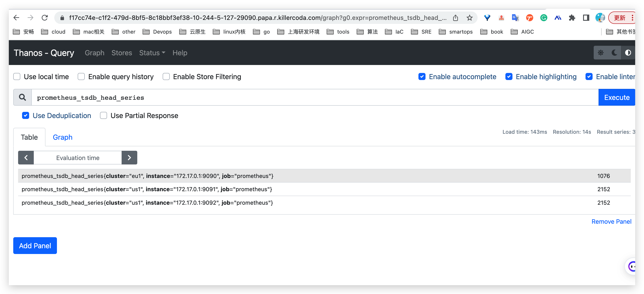
Task: Step evaluation time backward with left chevron
Action: [26, 158]
